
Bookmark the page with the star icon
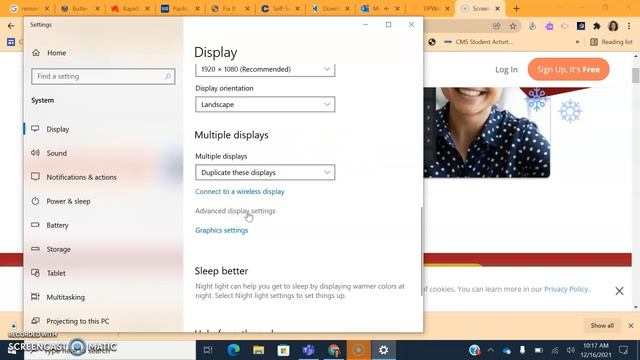(513, 26)
